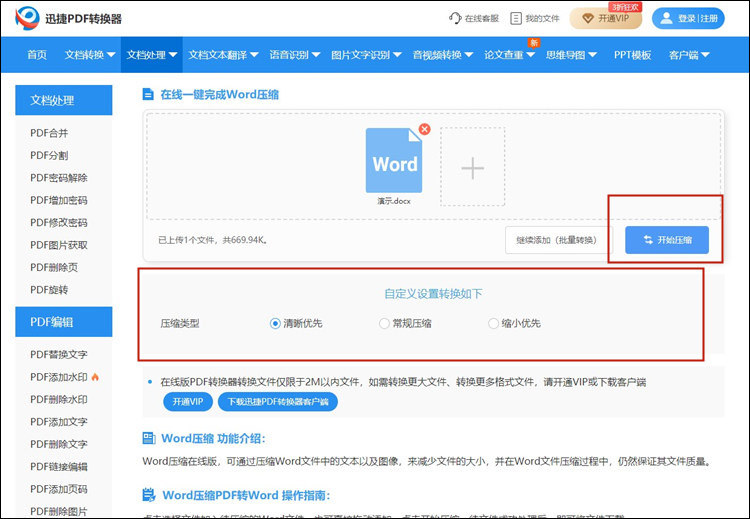The width and height of the screenshot is (750, 519).
Task: Open PDF删除图片 in the sidebar
Action: (x=59, y=511)
